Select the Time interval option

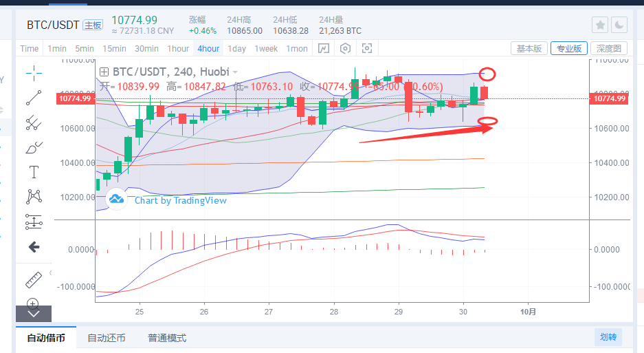pyautogui.click(x=29, y=49)
